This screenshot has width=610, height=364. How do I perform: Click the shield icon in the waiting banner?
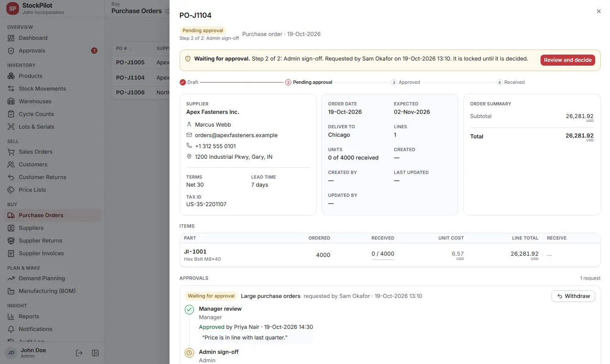point(188,59)
